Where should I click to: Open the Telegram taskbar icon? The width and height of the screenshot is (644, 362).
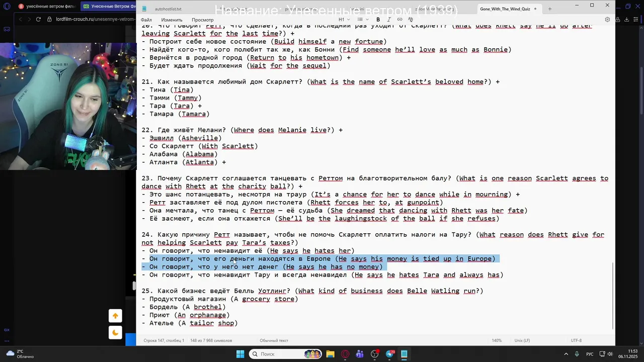coord(389,354)
